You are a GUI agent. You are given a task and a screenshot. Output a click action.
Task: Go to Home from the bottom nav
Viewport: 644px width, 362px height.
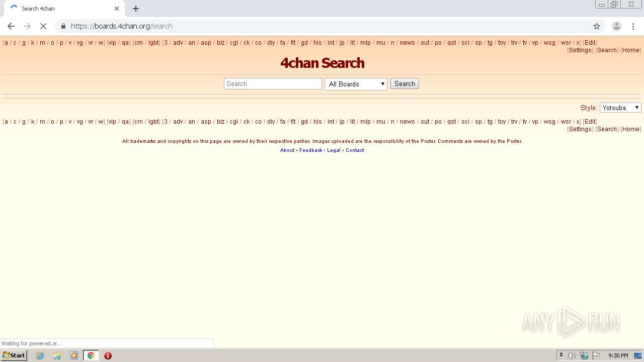tap(630, 129)
